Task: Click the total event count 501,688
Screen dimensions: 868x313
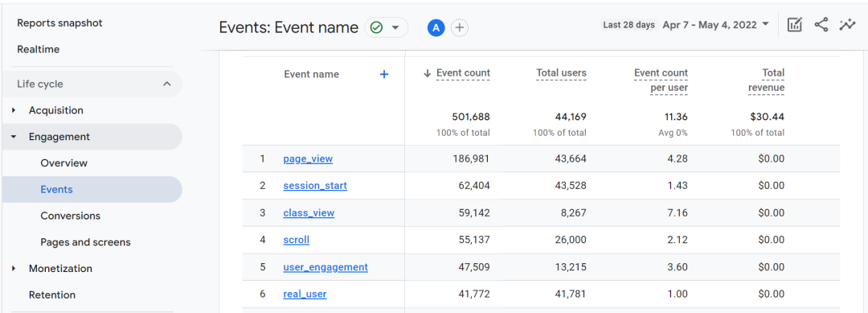Action: click(471, 117)
